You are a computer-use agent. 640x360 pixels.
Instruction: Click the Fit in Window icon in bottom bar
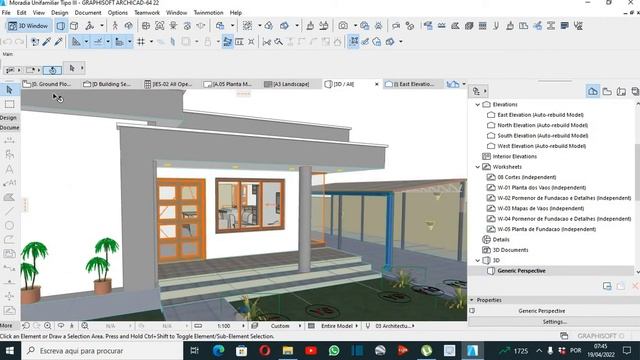tap(85, 326)
